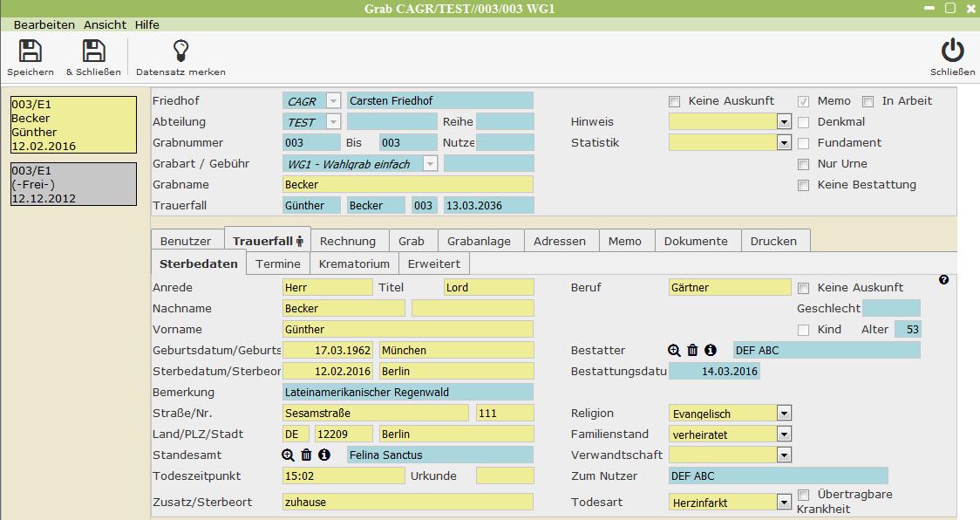Click the Vorname input field
980x520 pixels.
[x=407, y=330]
